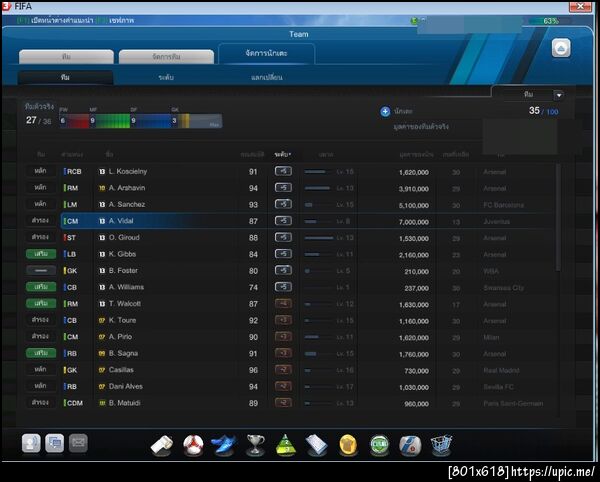The image size is (600, 482).
Task: Click the experience bar of O. Giroud
Action: tap(319, 238)
